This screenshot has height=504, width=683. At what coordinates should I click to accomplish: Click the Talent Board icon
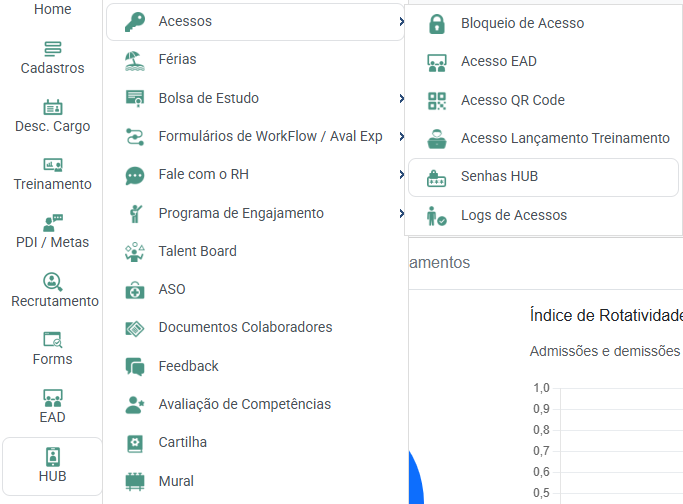coord(135,252)
